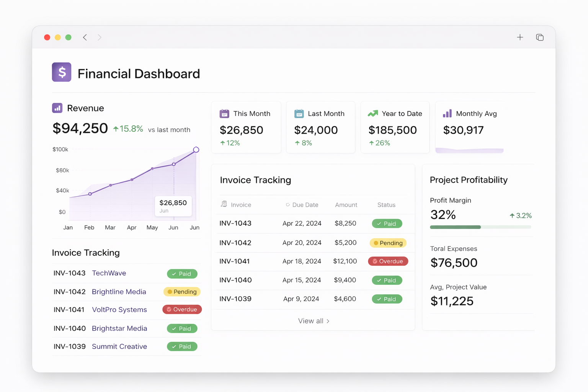588x392 pixels.
Task: Click INV-1041 in the left invoice list
Action: [x=69, y=310]
